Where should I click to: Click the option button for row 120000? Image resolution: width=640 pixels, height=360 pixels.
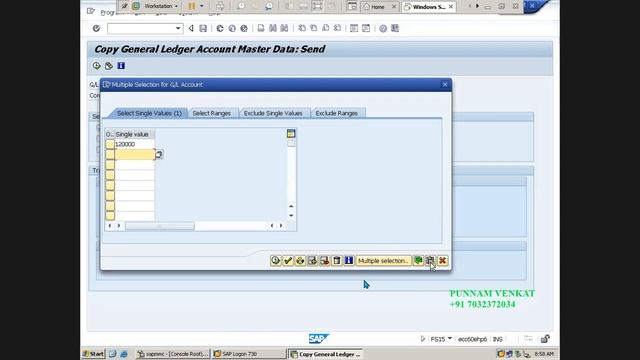click(x=110, y=144)
